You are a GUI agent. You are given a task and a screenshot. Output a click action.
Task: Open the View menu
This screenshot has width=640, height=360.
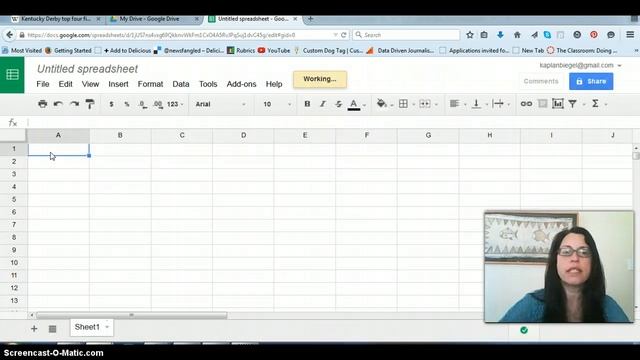[x=90, y=84]
